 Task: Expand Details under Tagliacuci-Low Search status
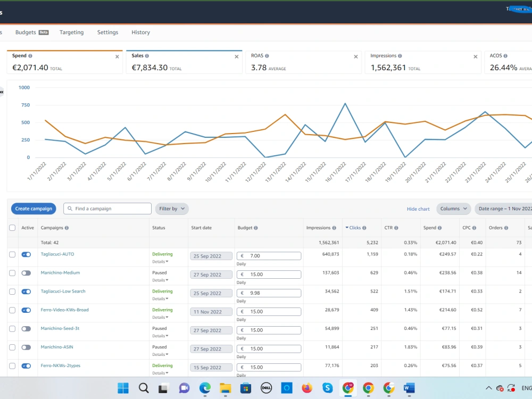(x=160, y=299)
